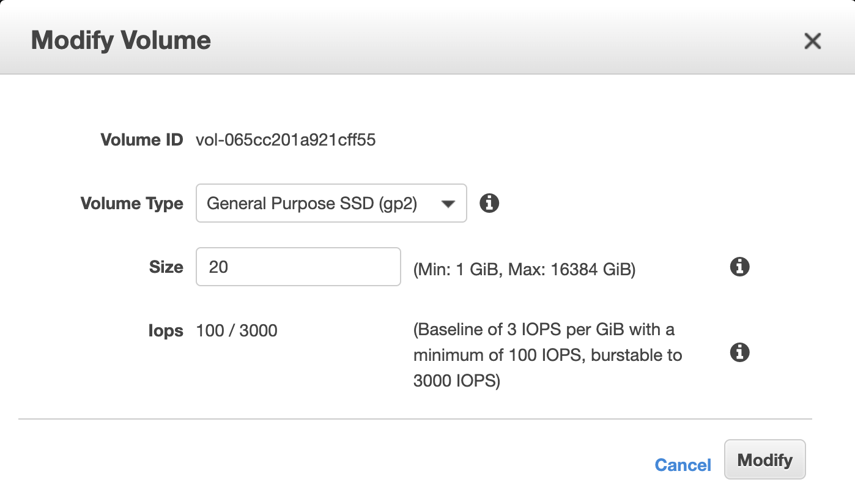Click the Size input field
Image resolution: width=855 pixels, height=504 pixels.
pyautogui.click(x=298, y=267)
